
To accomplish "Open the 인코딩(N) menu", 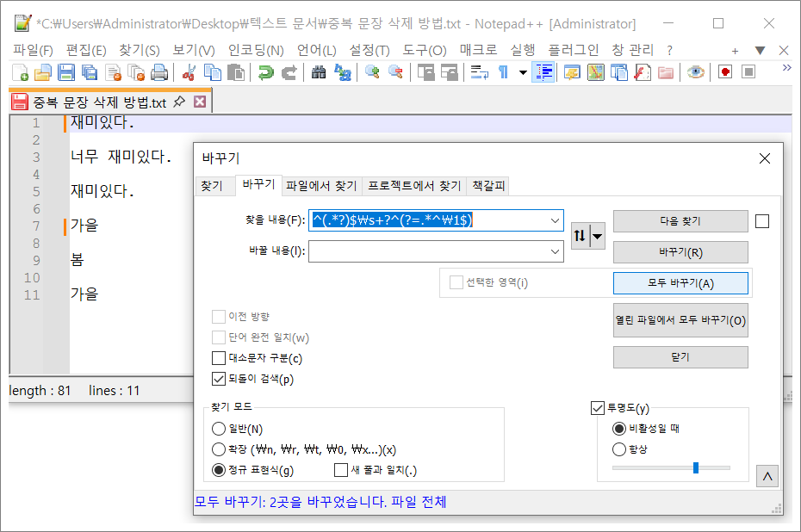I will pos(256,50).
